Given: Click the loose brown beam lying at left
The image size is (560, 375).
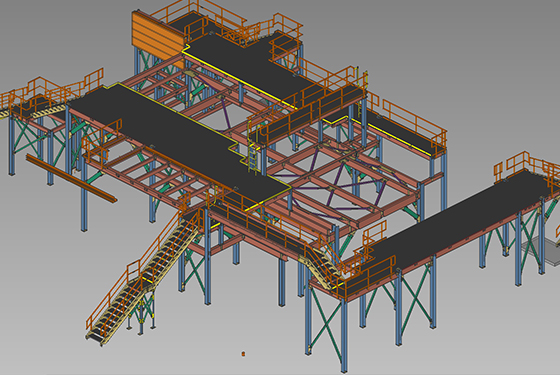Looking at the screenshot, I should coord(71,179).
